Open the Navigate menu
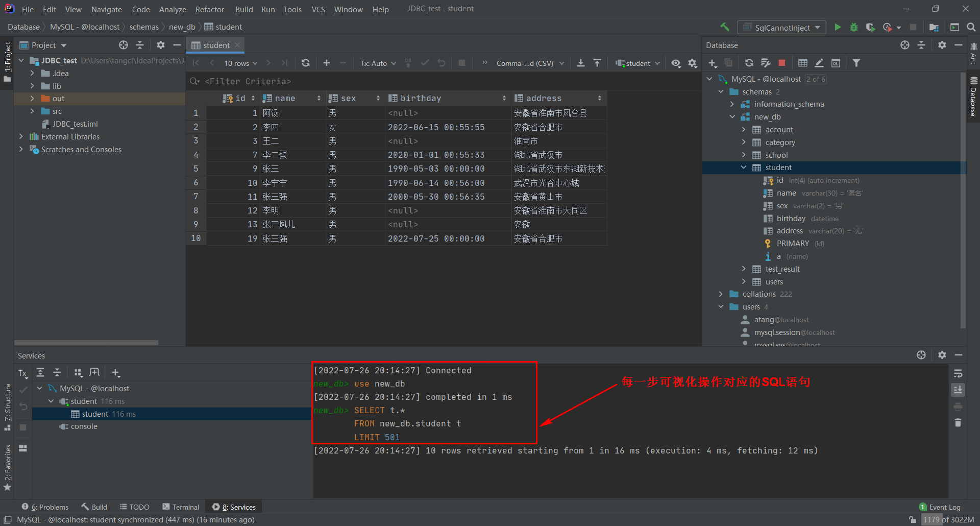 (106, 9)
